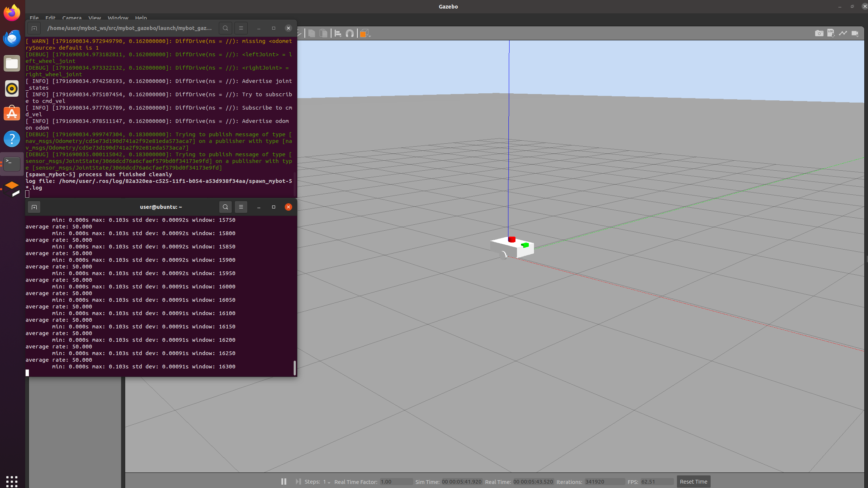This screenshot has width=868, height=488.
Task: Open hamburger menu of user@ubuntu terminal
Action: pyautogui.click(x=241, y=207)
